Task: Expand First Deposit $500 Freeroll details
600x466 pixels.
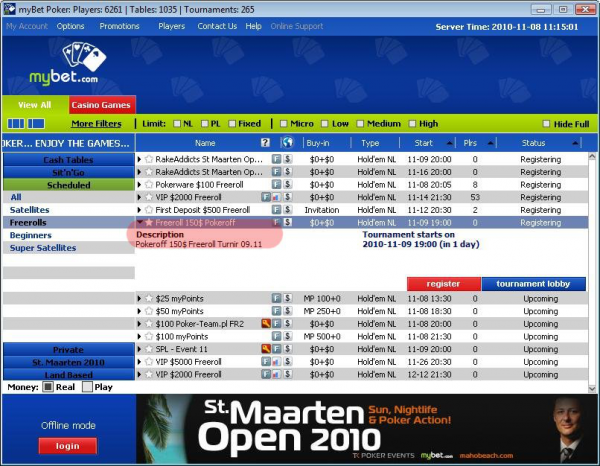Action: pos(139,210)
